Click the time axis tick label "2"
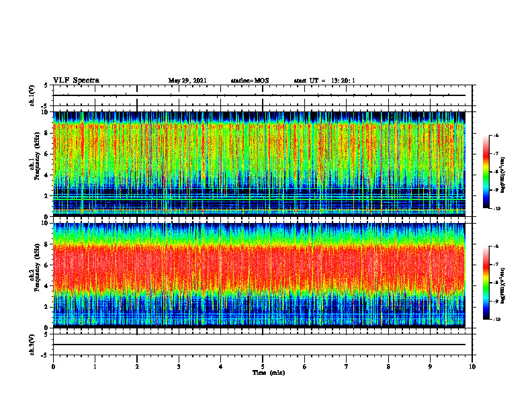 tap(137, 367)
